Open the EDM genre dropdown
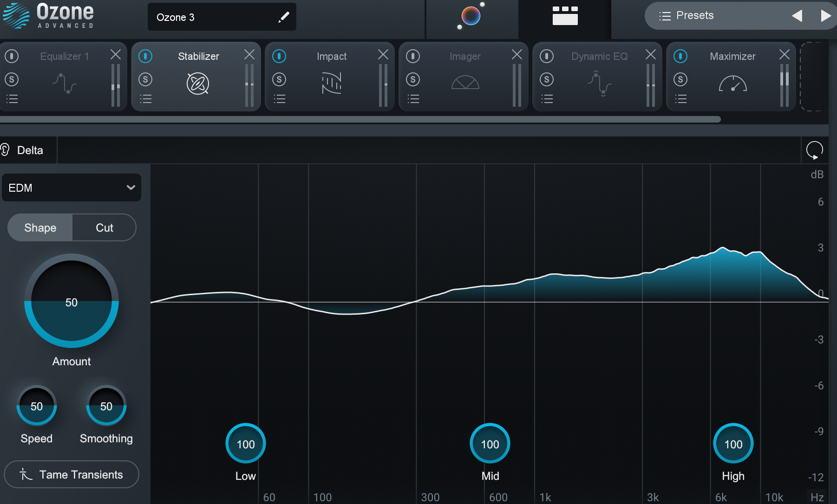The width and height of the screenshot is (837, 504). (71, 187)
